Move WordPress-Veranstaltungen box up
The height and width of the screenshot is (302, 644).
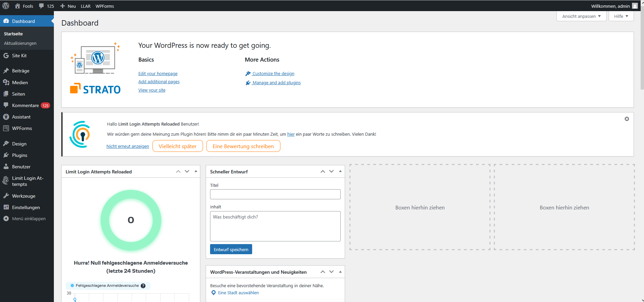323,272
